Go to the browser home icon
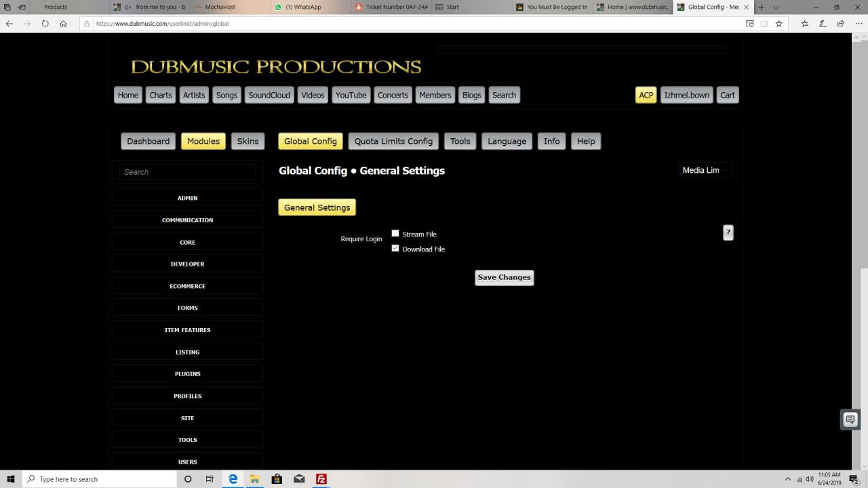 click(x=63, y=23)
